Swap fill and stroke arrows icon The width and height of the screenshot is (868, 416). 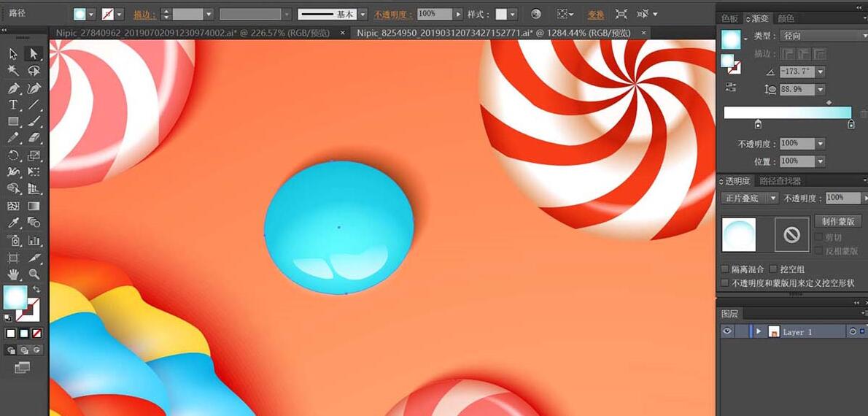click(x=36, y=289)
